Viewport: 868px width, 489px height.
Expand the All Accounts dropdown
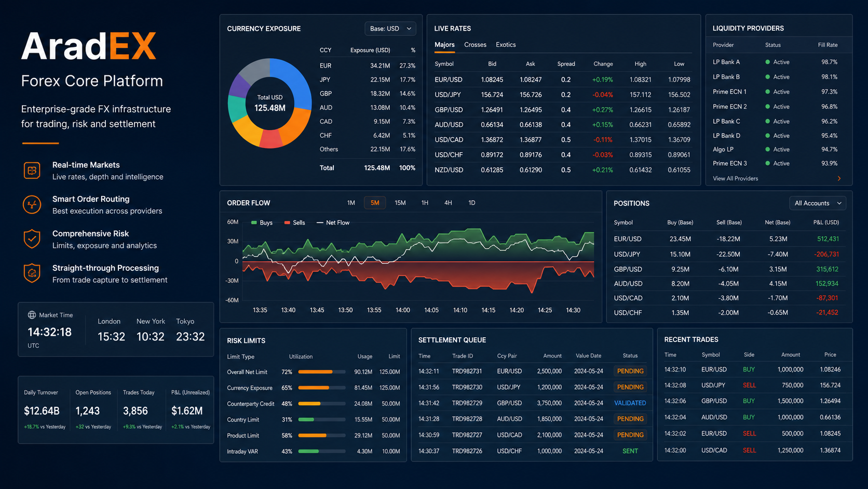tap(818, 203)
